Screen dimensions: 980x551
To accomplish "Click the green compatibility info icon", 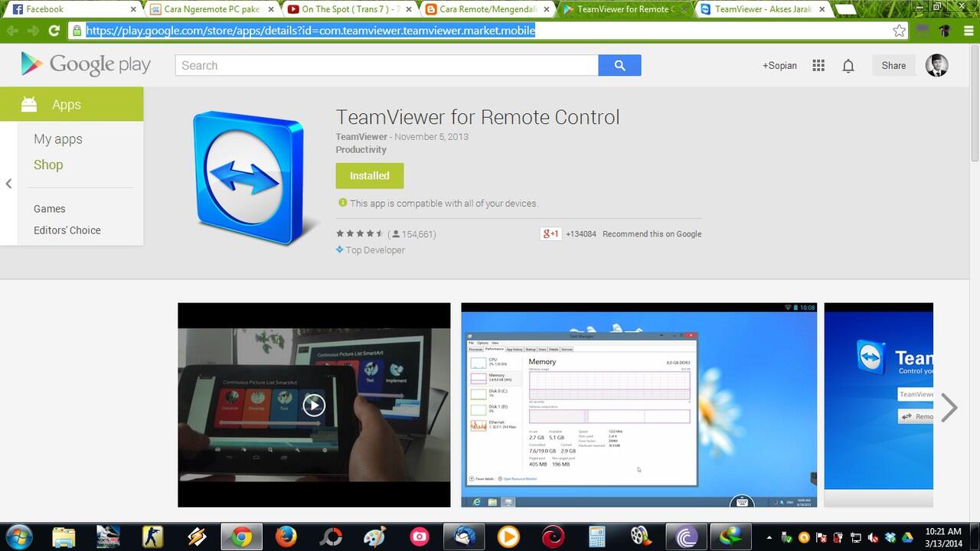I will (342, 203).
